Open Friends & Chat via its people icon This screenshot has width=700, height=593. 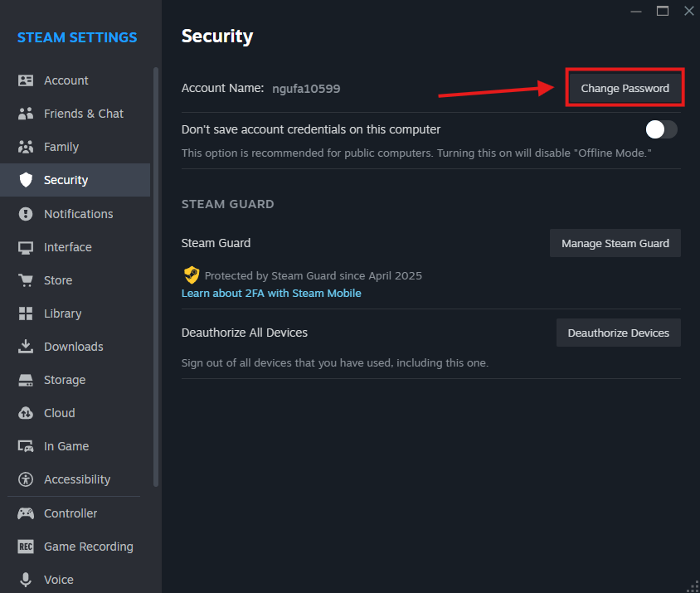point(26,114)
